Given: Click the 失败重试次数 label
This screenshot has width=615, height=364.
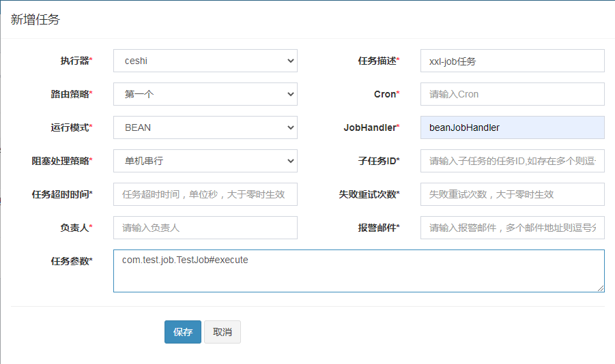Looking at the screenshot, I should point(369,194).
